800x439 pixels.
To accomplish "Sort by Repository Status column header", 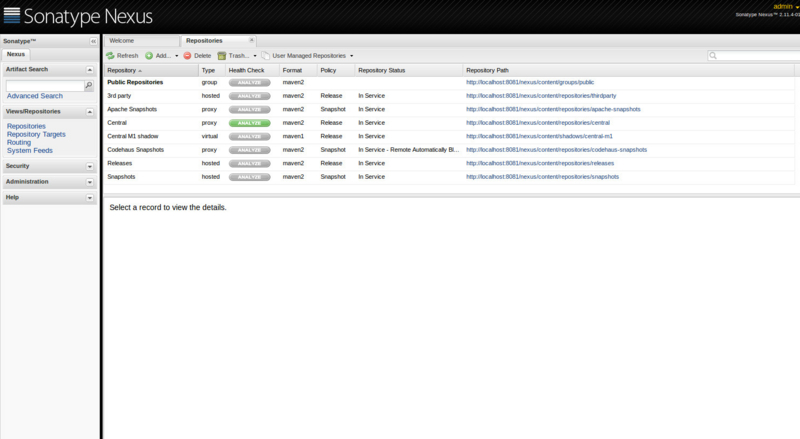I will click(x=409, y=70).
